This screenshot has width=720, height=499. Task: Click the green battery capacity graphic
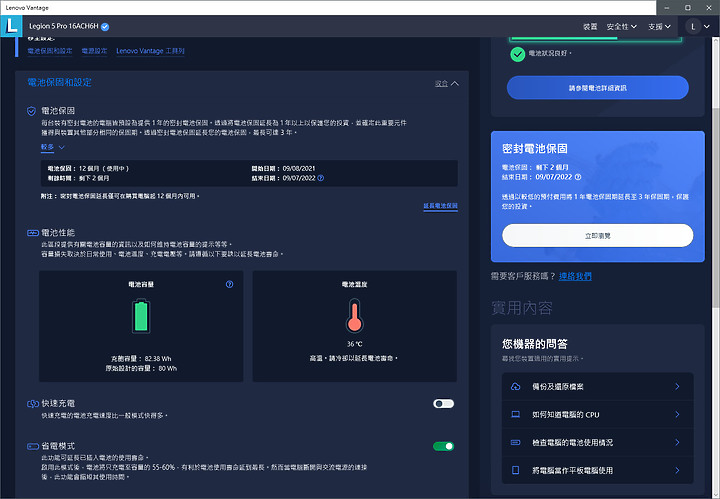pos(141,316)
